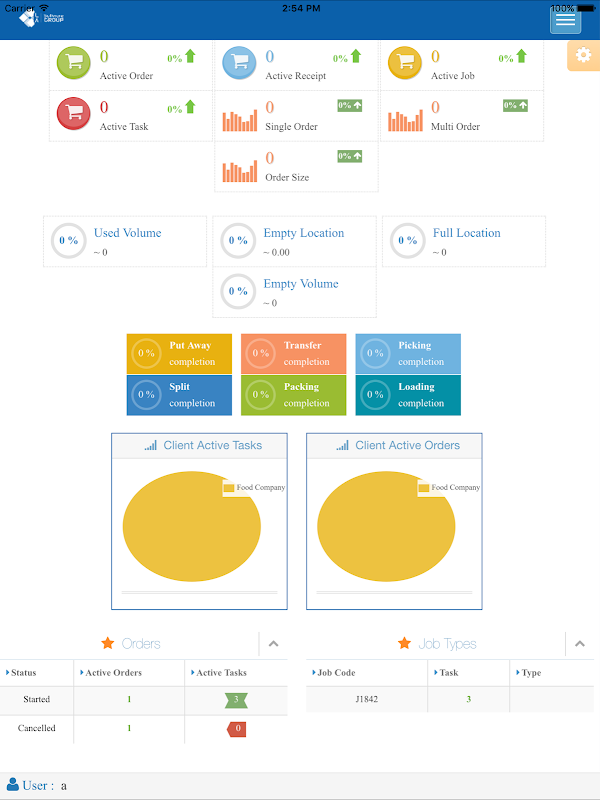Click the Job Types star icon

[x=405, y=643]
